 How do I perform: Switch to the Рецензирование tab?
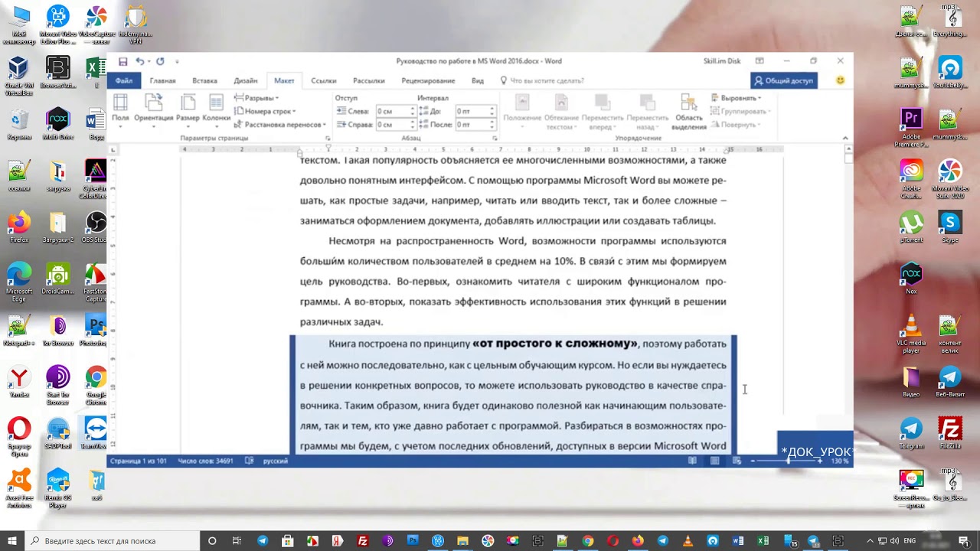point(428,80)
